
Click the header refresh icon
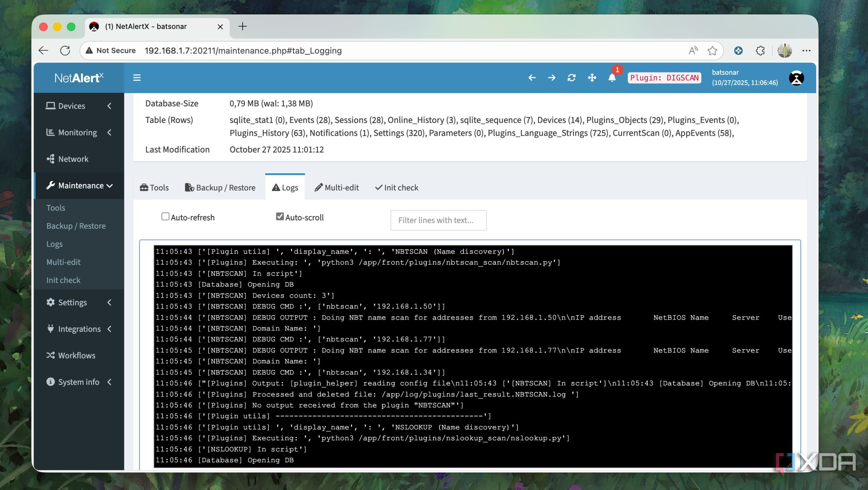click(571, 78)
